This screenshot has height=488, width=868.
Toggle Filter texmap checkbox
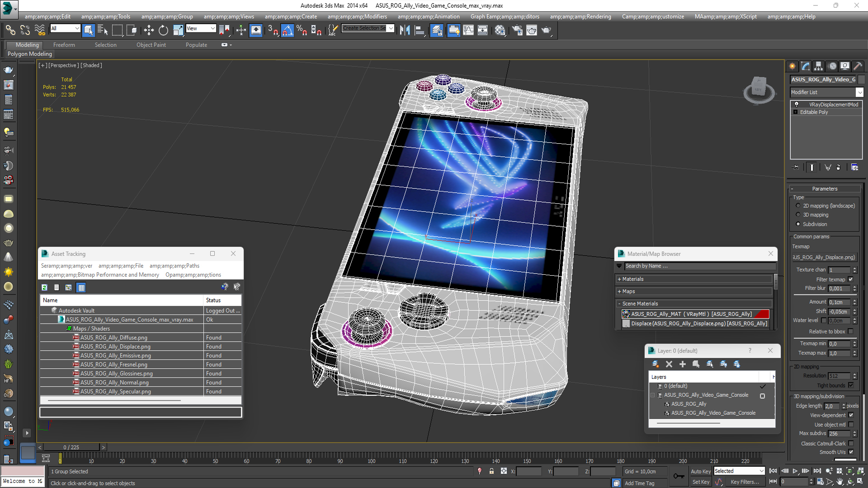[850, 279]
